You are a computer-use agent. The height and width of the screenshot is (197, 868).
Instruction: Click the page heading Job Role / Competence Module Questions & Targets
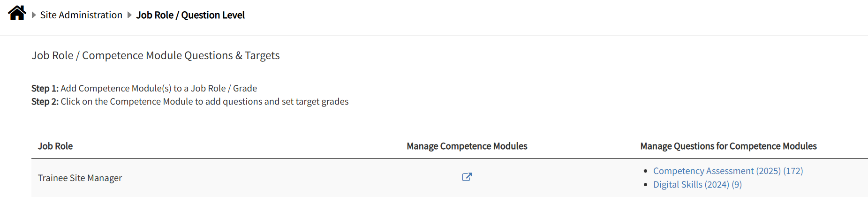(x=155, y=55)
